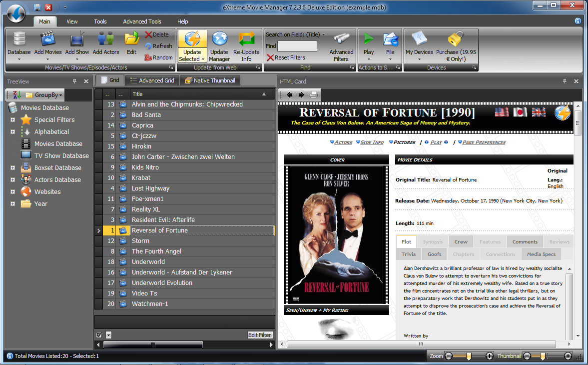Open the Comments tab in card
This screenshot has width=588, height=365.
point(525,242)
